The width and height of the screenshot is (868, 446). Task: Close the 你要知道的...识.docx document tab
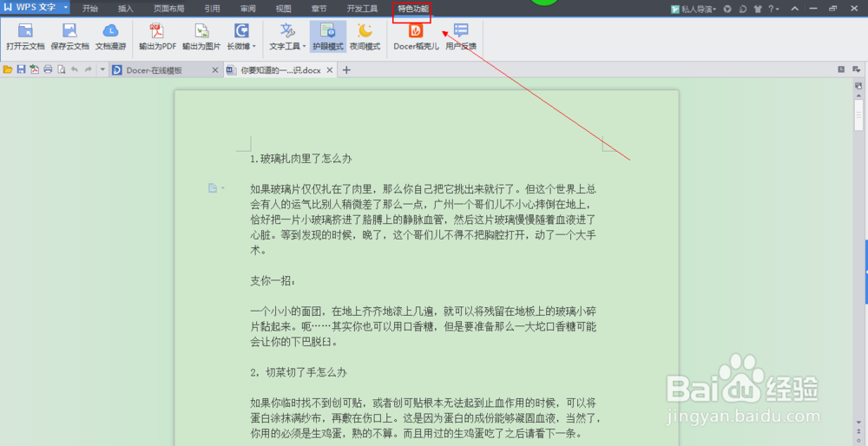(329, 70)
